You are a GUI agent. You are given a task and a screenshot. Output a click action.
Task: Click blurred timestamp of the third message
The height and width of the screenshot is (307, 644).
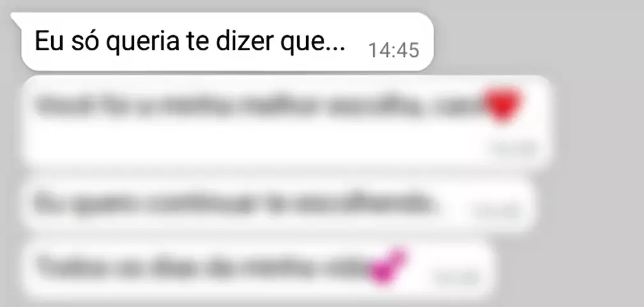[x=496, y=211]
